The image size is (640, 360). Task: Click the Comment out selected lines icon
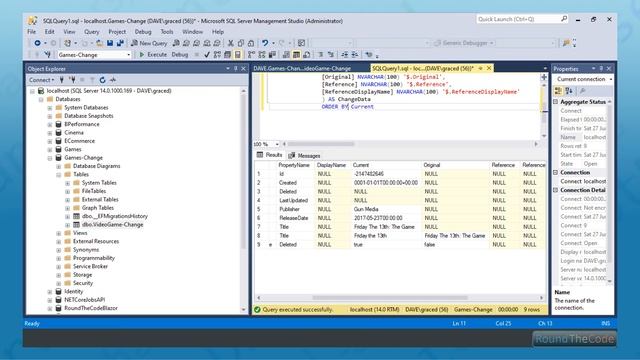321,54
